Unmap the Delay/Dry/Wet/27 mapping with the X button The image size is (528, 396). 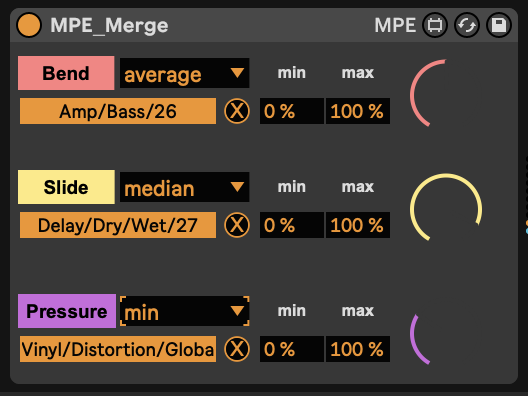click(x=237, y=225)
